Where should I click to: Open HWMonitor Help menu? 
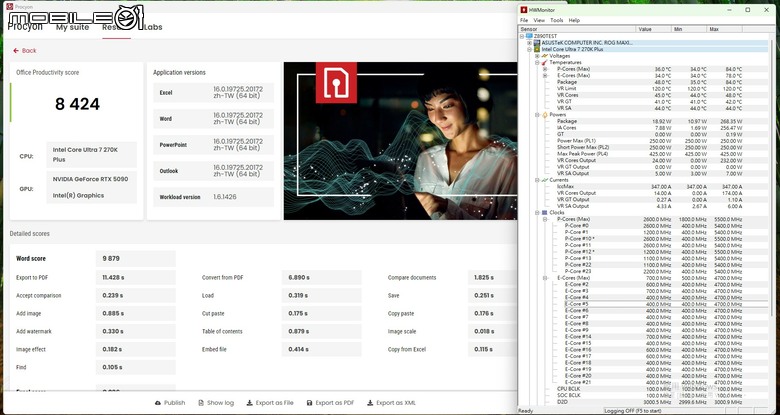(574, 20)
